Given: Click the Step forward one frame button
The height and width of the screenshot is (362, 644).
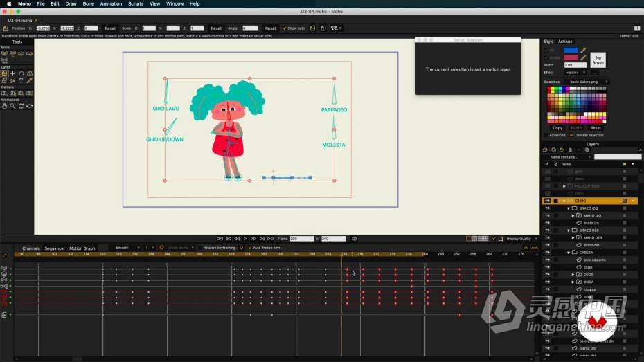Looking at the screenshot, I should pyautogui.click(x=253, y=239).
